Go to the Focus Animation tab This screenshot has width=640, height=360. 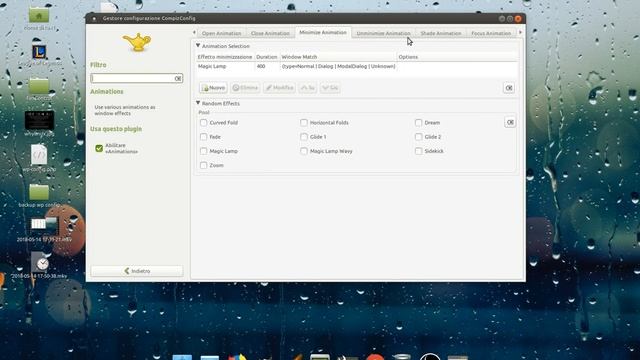point(491,33)
